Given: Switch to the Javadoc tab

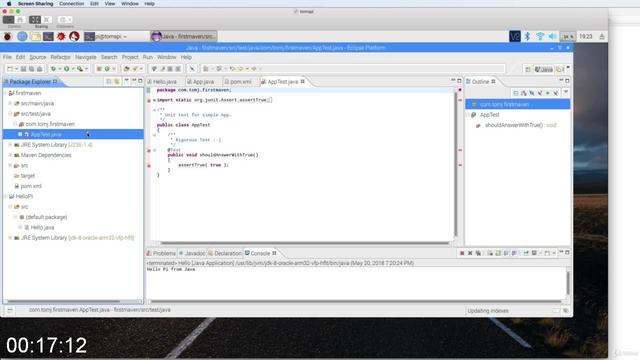Looking at the screenshot, I should [x=192, y=253].
